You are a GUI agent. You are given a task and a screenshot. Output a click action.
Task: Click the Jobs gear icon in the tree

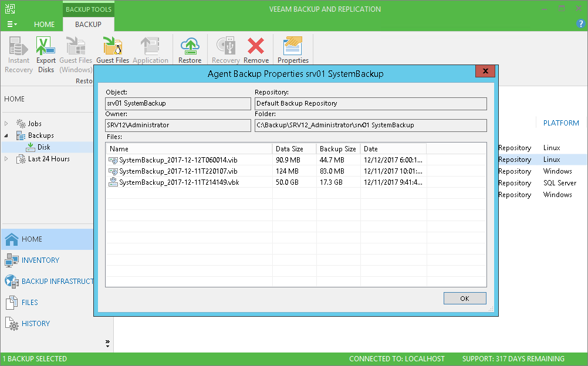[x=21, y=123]
